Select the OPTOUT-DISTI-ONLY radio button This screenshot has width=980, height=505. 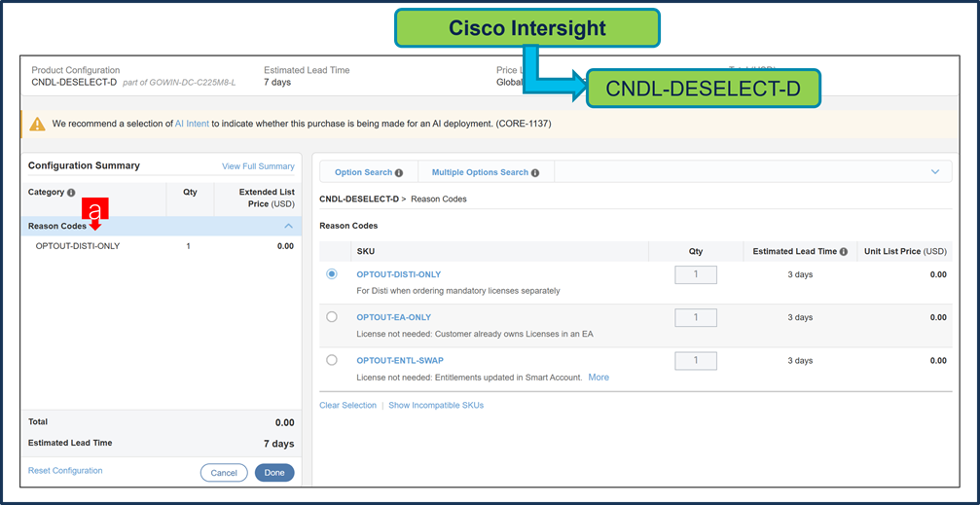point(332,273)
